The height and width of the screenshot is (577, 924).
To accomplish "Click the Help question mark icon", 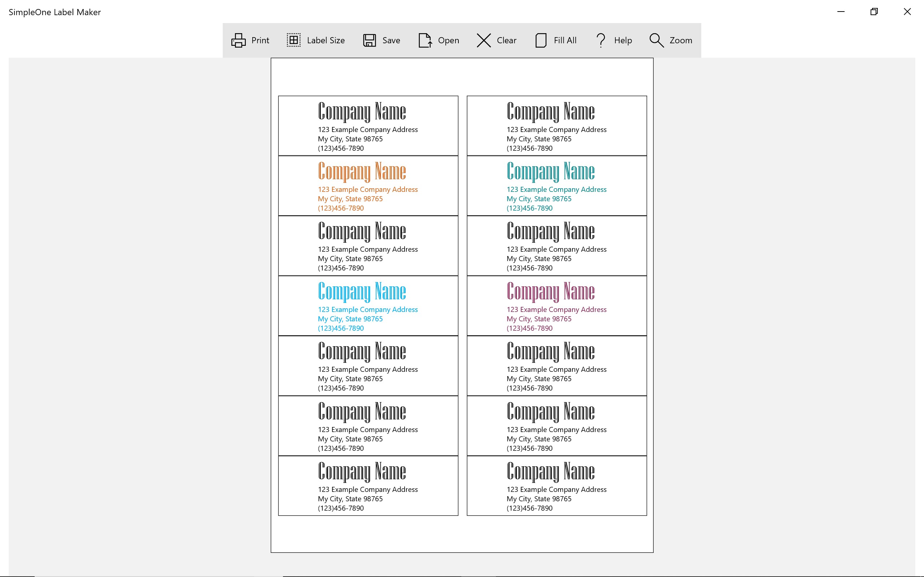I will click(601, 40).
